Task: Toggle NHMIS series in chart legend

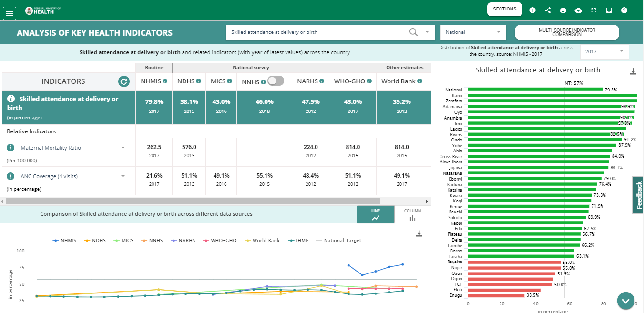Action: click(x=68, y=241)
